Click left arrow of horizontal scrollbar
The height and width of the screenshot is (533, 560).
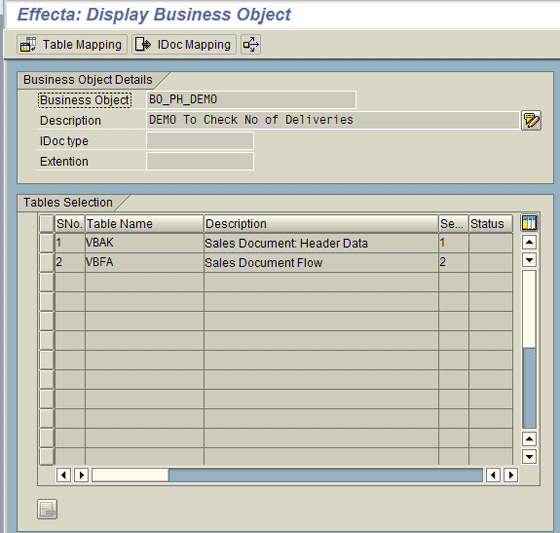[x=64, y=475]
